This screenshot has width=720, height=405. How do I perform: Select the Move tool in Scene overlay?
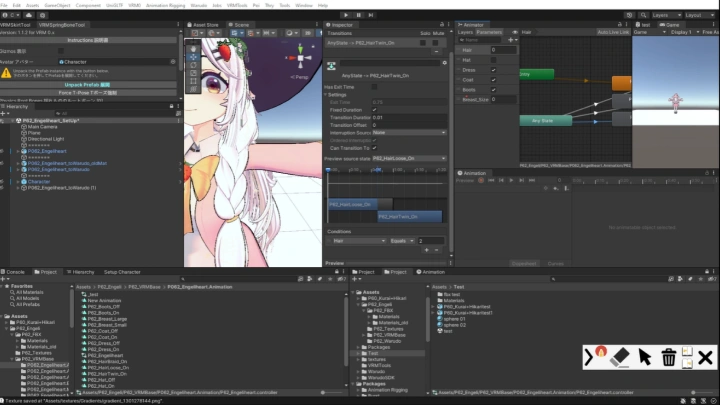click(193, 58)
